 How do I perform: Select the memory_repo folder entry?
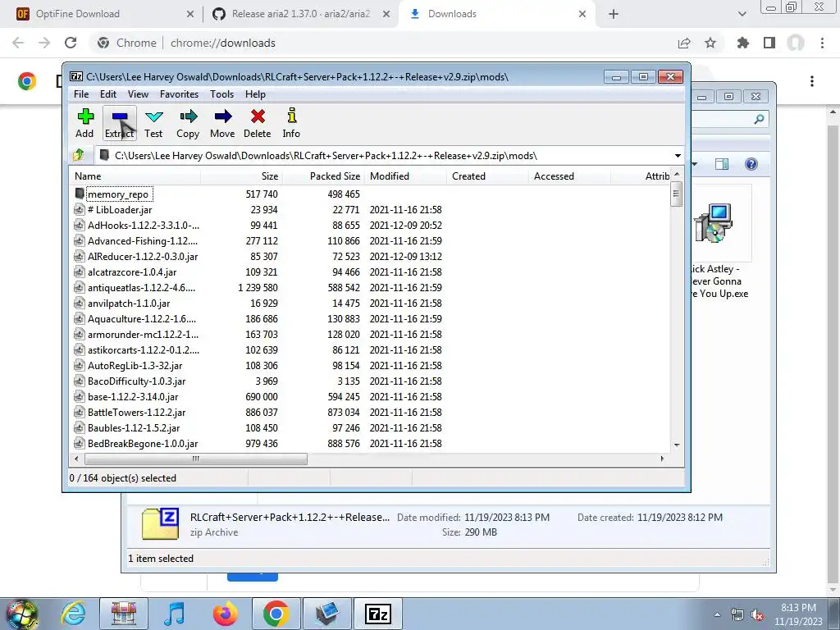click(x=118, y=194)
